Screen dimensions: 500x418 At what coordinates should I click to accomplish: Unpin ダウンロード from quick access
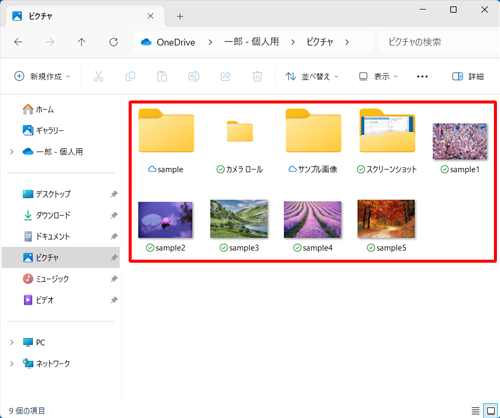(x=114, y=215)
